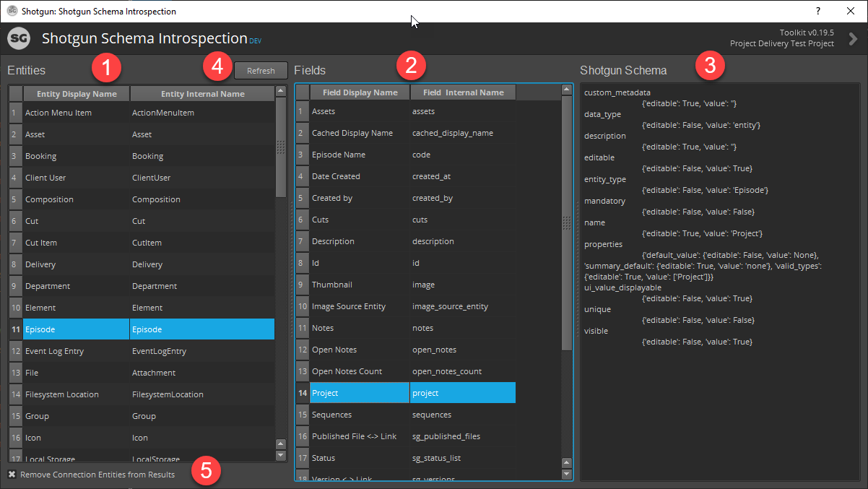
Task: Click the Fields vertical scrollbar thumb
Action: tap(566, 223)
